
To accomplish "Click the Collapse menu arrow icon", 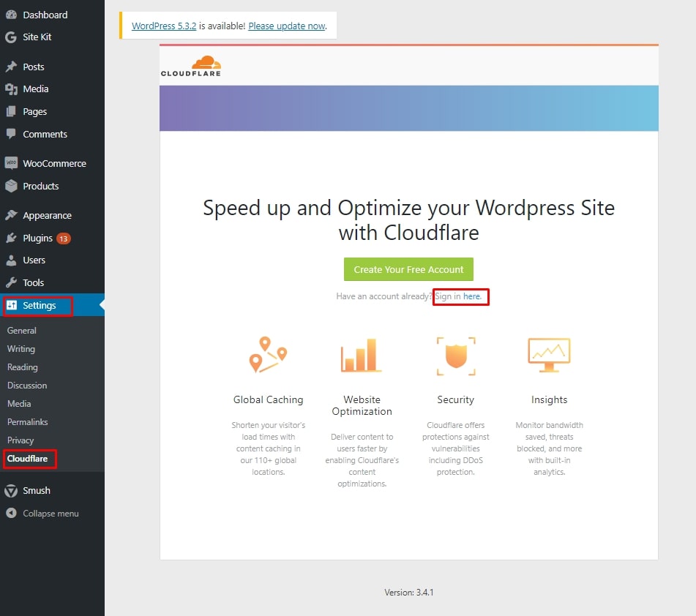I will coord(12,513).
